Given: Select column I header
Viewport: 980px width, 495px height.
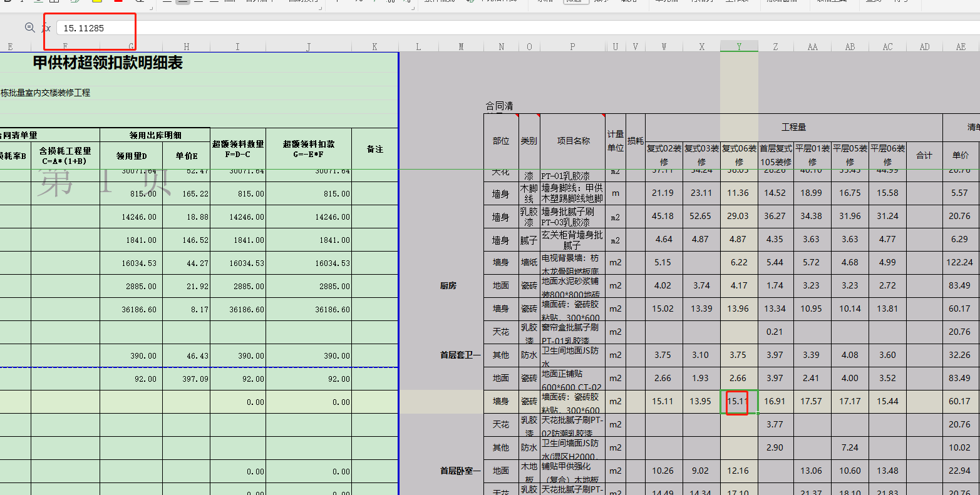Looking at the screenshot, I should pos(238,47).
